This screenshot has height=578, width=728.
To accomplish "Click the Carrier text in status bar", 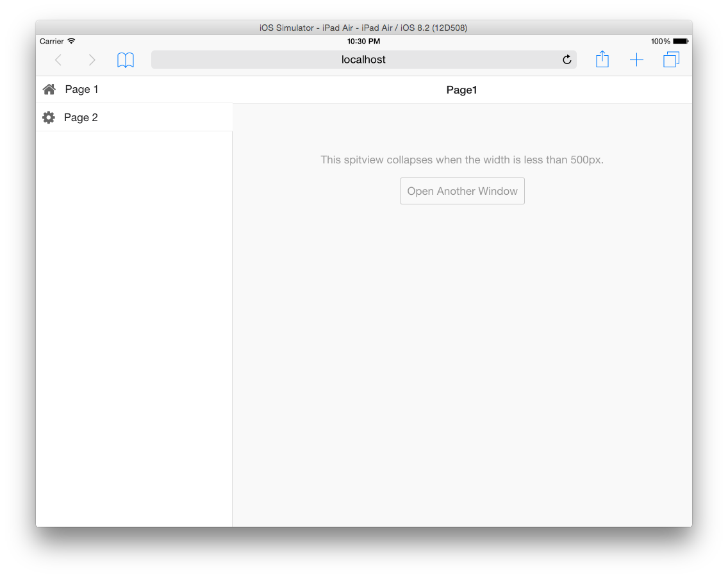I will pos(51,41).
